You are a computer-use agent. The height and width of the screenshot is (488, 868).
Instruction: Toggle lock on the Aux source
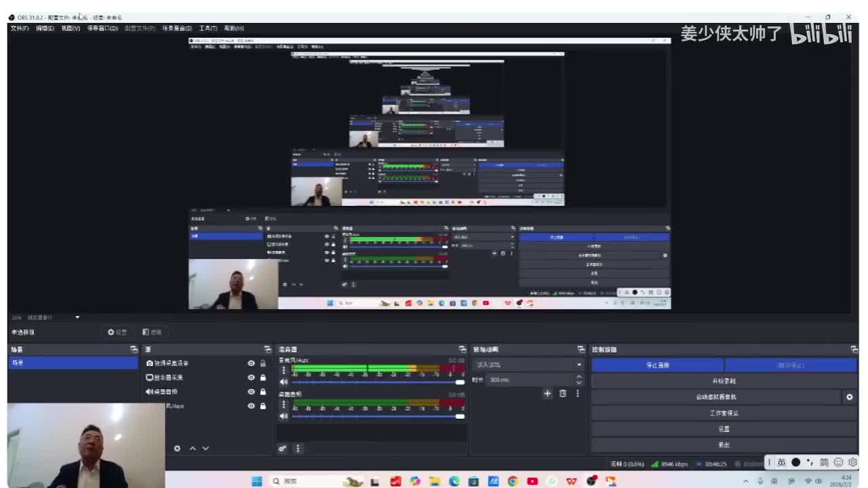263,406
